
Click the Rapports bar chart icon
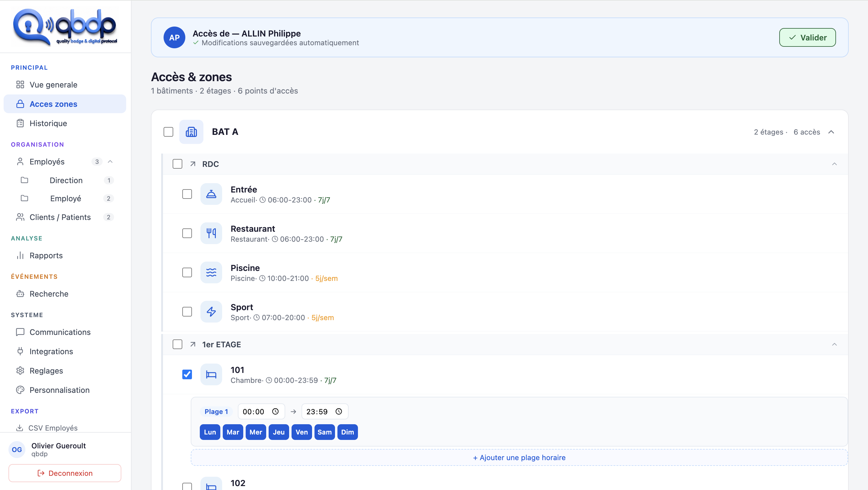(x=20, y=256)
